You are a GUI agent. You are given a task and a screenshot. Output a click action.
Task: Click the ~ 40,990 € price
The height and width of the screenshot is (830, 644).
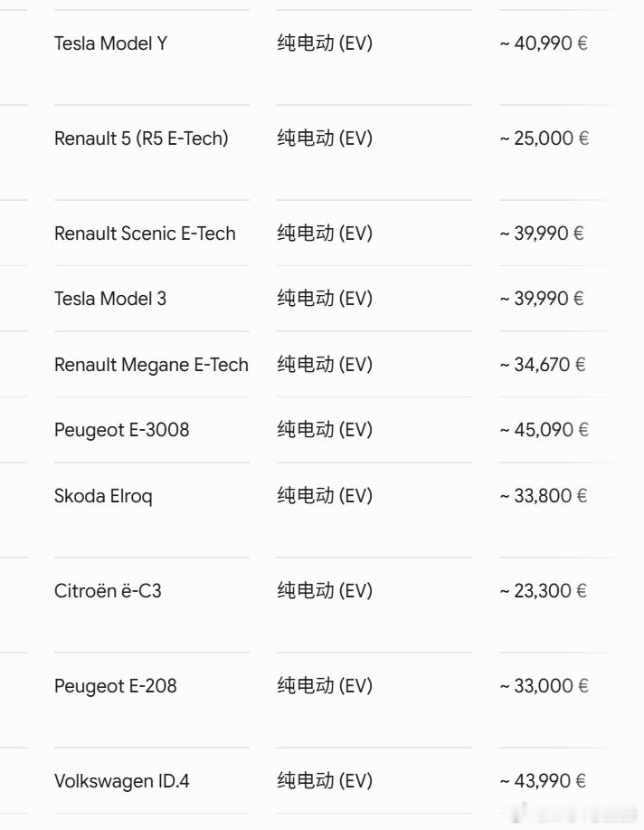[544, 43]
